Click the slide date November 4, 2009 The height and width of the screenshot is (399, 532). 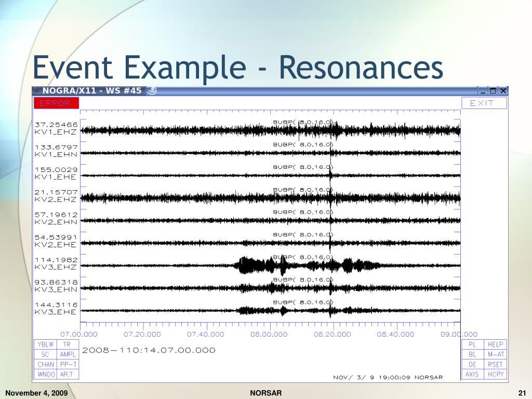click(36, 393)
